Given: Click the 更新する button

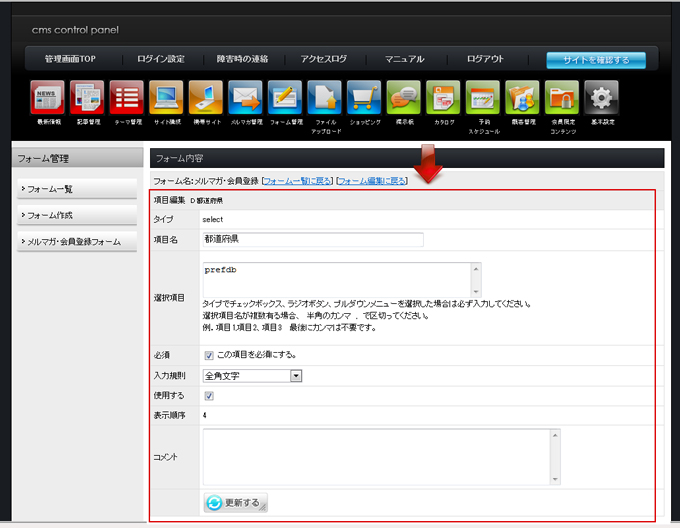Looking at the screenshot, I should point(236,502).
